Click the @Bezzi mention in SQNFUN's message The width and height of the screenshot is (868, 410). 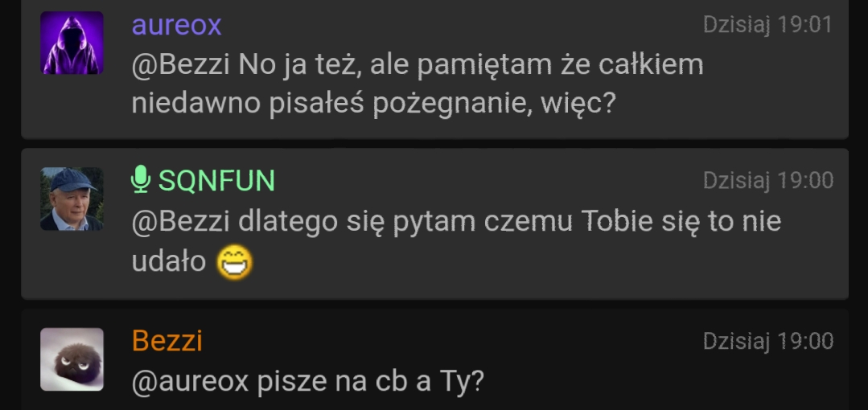181,221
